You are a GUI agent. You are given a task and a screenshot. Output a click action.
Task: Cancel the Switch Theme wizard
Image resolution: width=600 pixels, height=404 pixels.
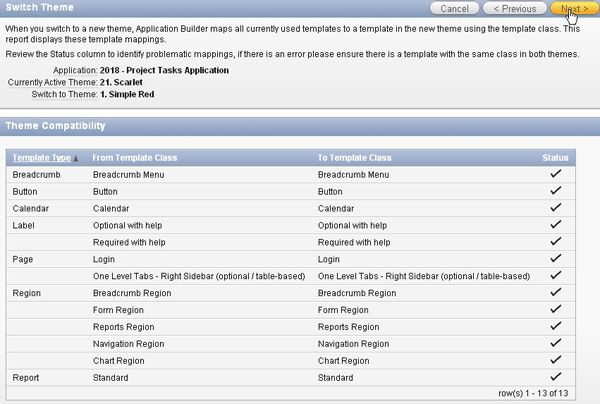[x=454, y=8]
